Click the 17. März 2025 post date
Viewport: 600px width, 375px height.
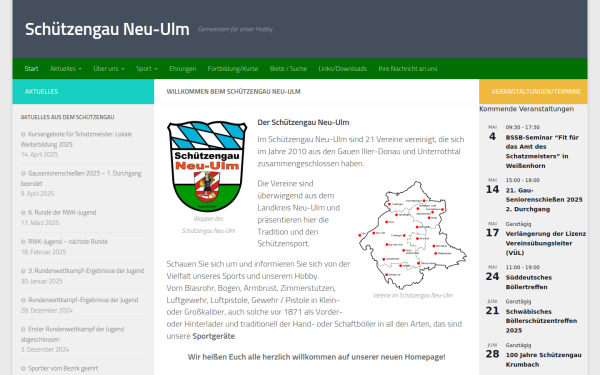click(x=40, y=223)
